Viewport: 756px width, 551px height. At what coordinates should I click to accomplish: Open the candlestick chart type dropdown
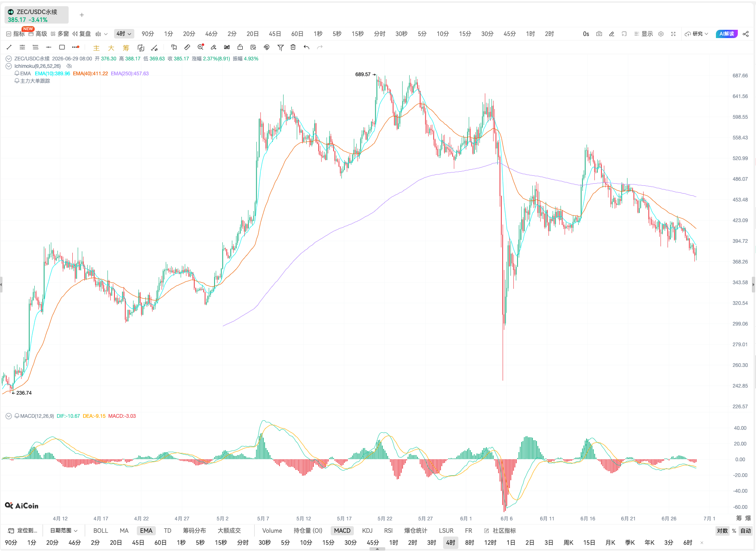101,34
